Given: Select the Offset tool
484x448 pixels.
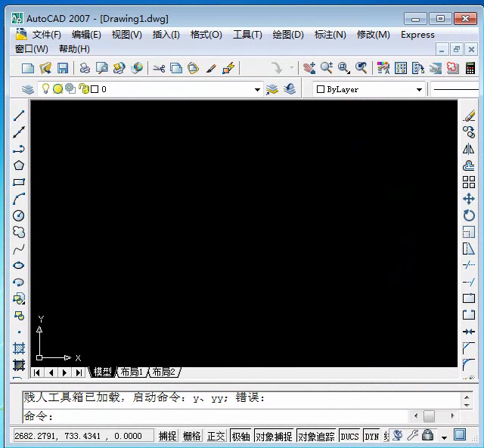Looking at the screenshot, I should coord(469,165).
